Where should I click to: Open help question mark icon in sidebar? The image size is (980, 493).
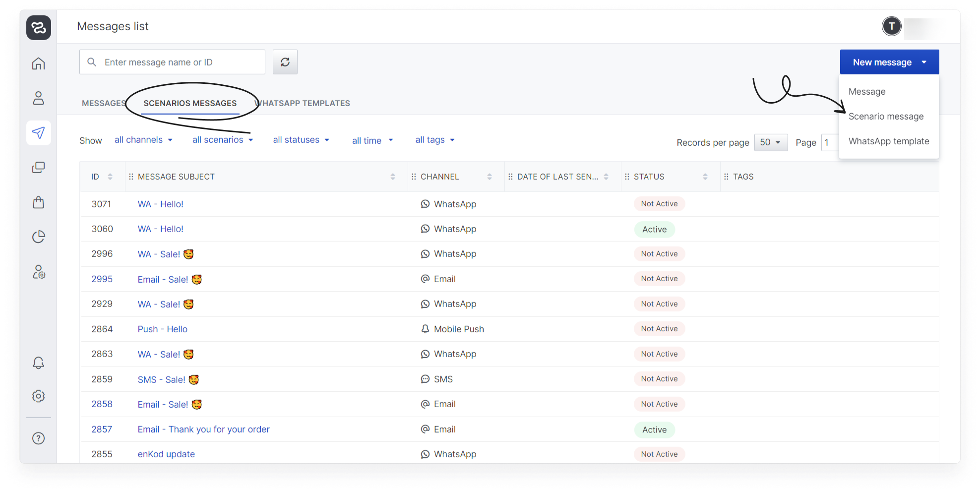[39, 438]
